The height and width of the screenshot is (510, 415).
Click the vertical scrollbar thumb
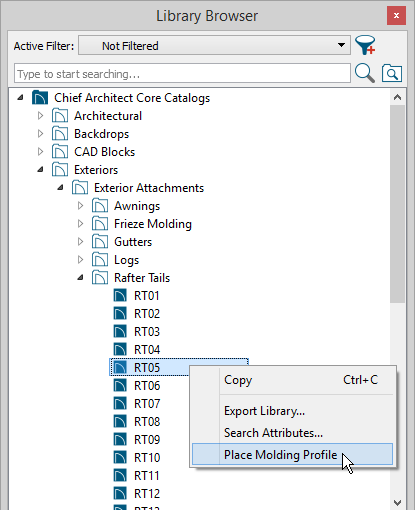click(397, 204)
